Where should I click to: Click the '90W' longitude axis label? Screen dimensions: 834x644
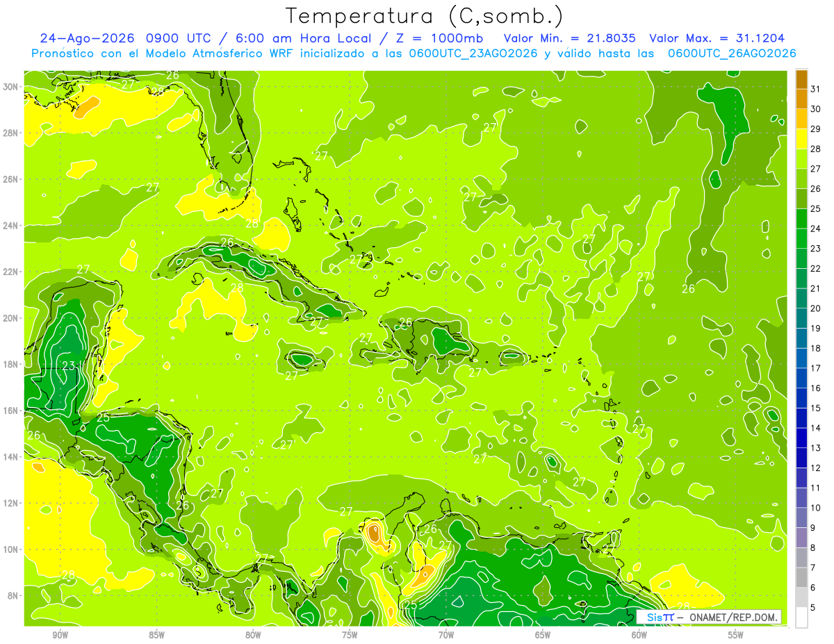pos(60,635)
